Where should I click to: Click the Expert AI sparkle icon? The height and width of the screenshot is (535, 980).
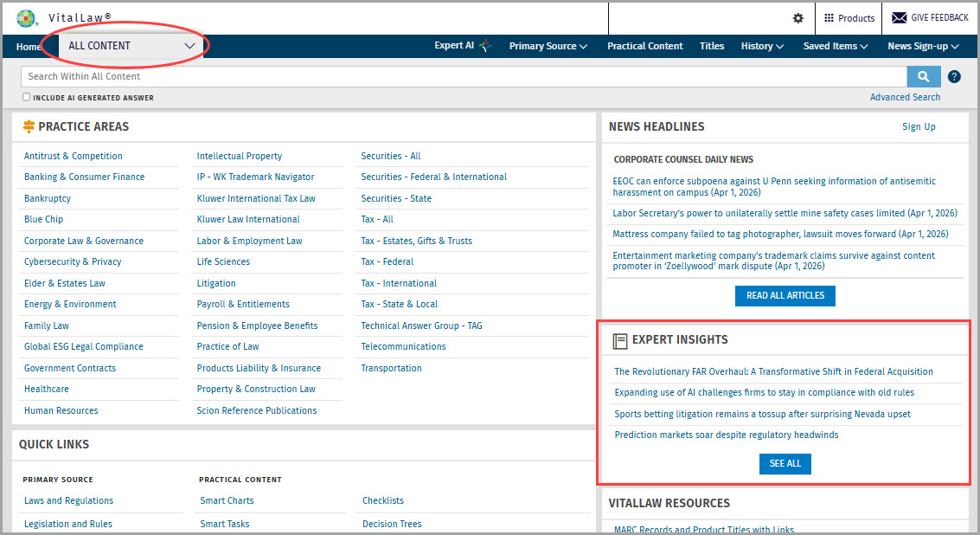click(x=485, y=46)
